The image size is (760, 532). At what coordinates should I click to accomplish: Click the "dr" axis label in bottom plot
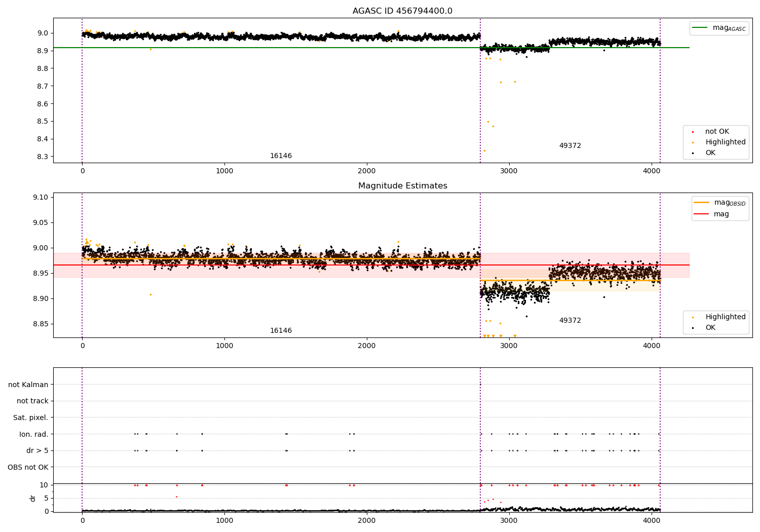[x=33, y=498]
